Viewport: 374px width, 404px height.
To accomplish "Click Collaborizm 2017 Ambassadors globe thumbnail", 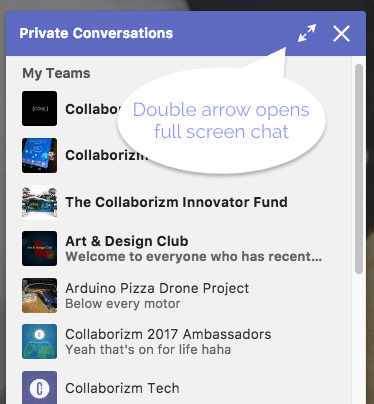I will point(39,341).
